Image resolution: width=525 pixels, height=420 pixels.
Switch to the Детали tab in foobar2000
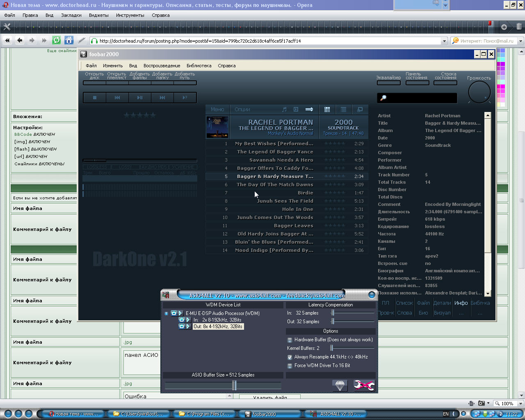click(x=442, y=303)
